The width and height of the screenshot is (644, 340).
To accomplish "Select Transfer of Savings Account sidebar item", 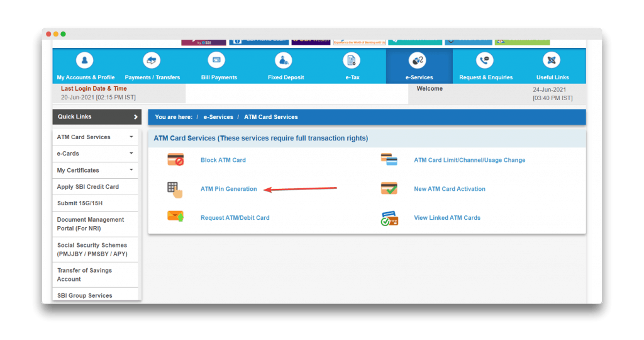I will [x=96, y=275].
